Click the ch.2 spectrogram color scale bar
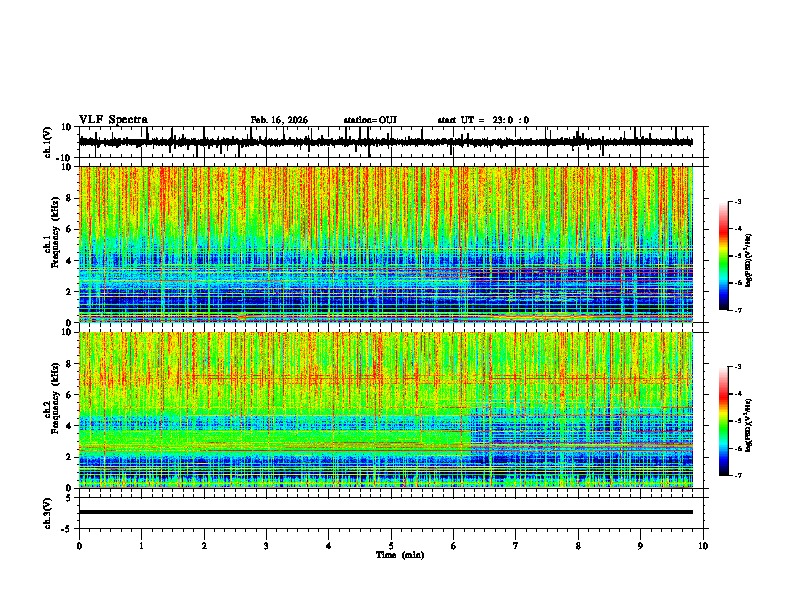The image size is (792, 612). pos(723,421)
